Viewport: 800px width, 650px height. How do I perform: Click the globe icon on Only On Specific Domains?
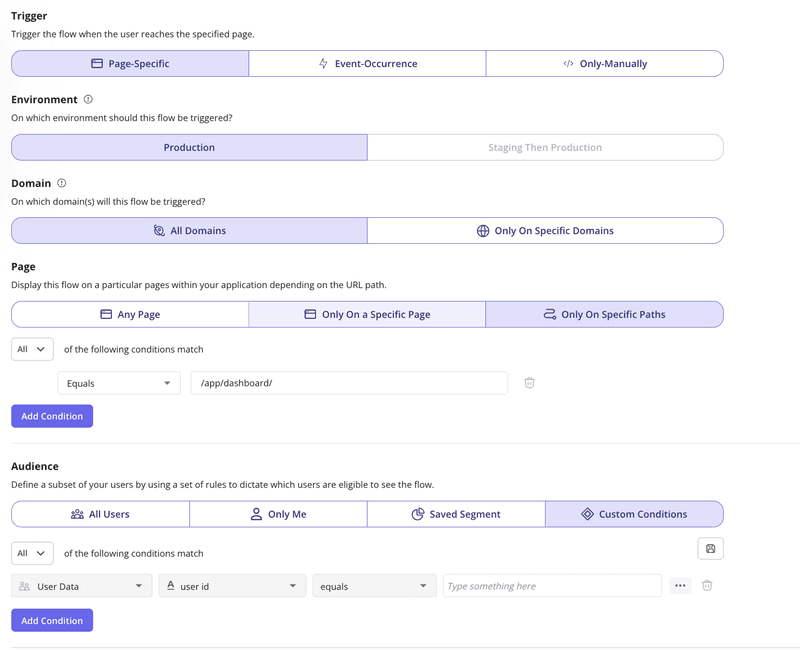point(486,230)
